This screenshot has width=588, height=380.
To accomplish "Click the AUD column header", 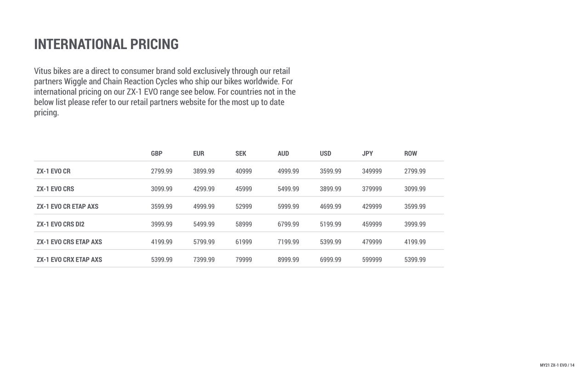I will tap(283, 153).
